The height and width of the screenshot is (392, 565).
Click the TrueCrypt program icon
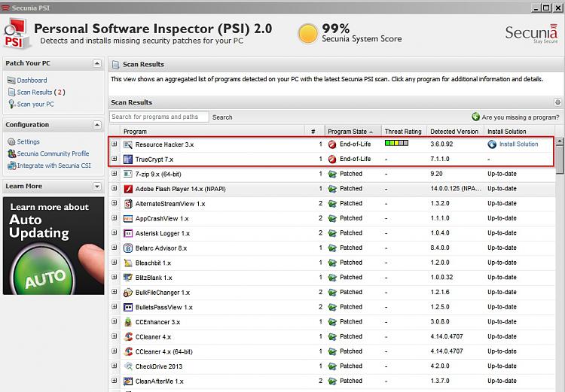coord(128,159)
